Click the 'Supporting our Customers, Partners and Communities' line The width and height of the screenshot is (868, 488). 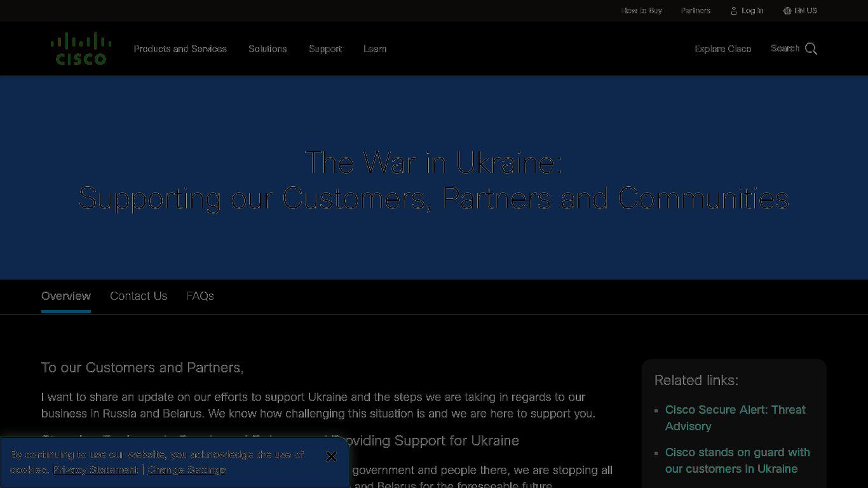click(x=434, y=198)
